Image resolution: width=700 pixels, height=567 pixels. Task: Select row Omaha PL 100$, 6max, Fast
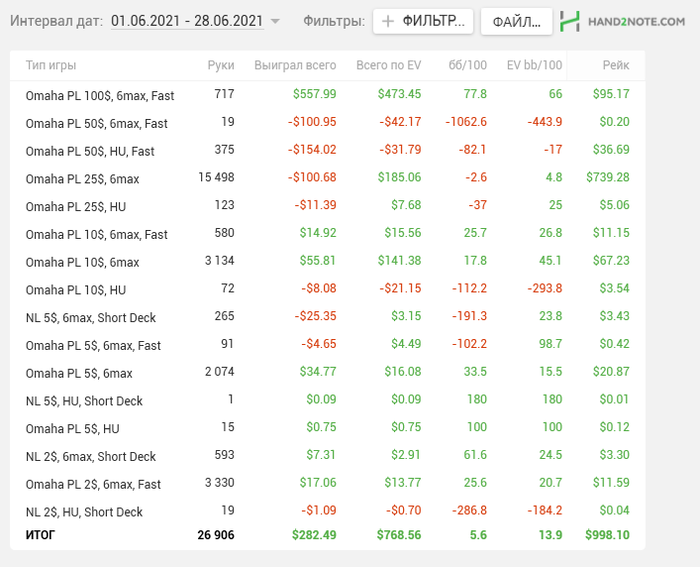point(327,95)
